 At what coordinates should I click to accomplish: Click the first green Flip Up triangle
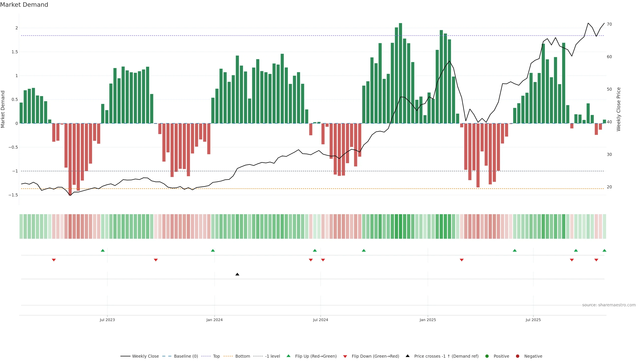102,250
